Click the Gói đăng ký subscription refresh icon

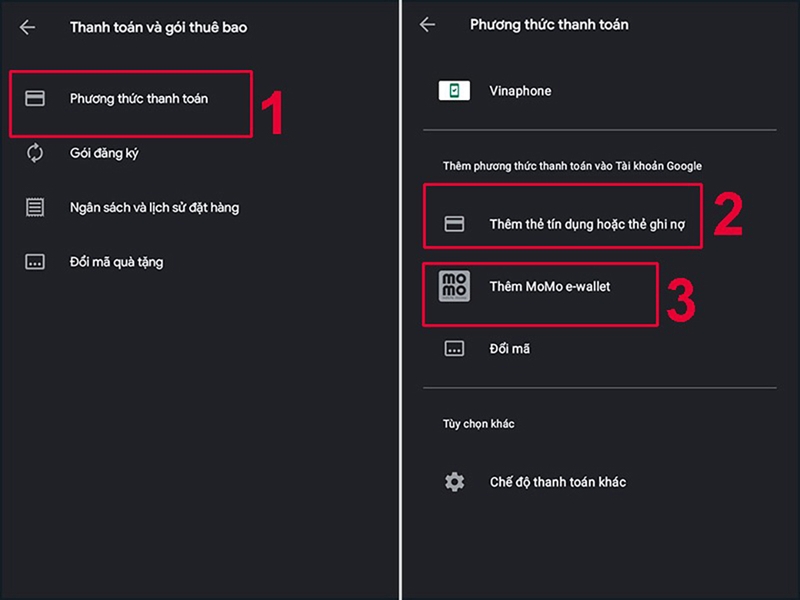click(37, 153)
